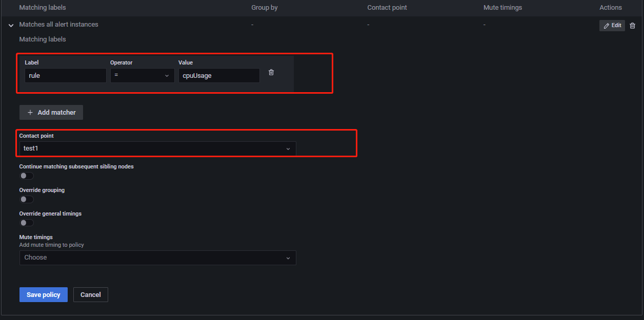644x320 pixels.
Task: Expand the Mute timings Choose dropdown
Action: point(157,258)
